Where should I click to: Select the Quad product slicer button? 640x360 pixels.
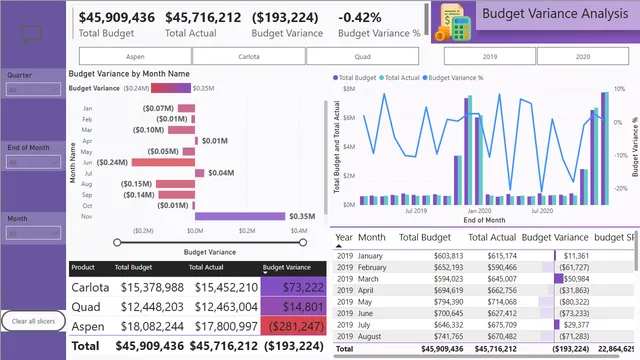pyautogui.click(x=362, y=56)
